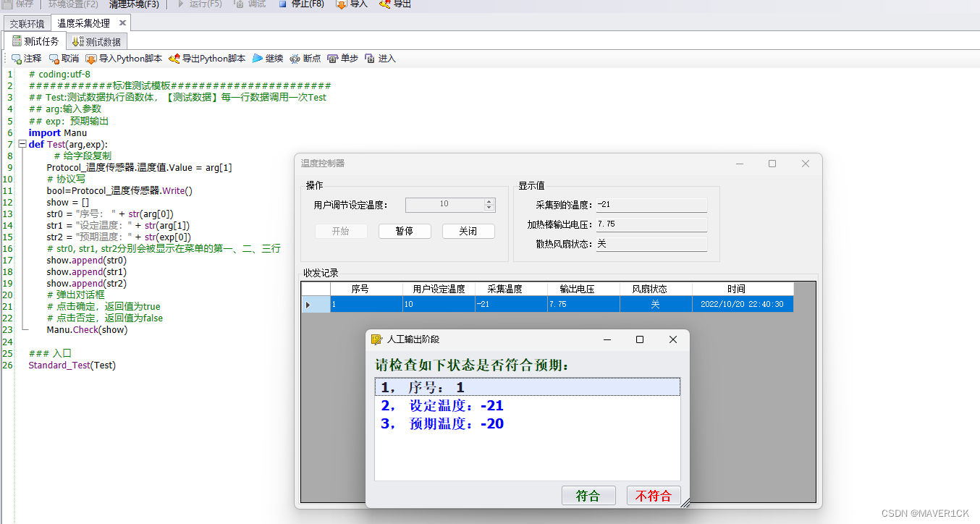980x524 pixels.
Task: Switch to the 交联环境 tab
Action: point(26,22)
